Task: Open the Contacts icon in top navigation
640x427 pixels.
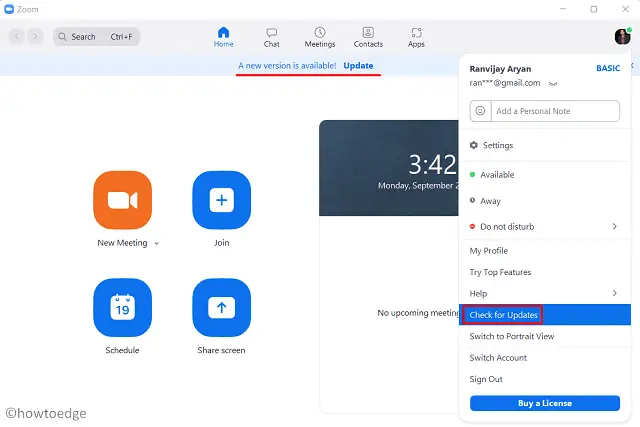Action: click(x=368, y=37)
